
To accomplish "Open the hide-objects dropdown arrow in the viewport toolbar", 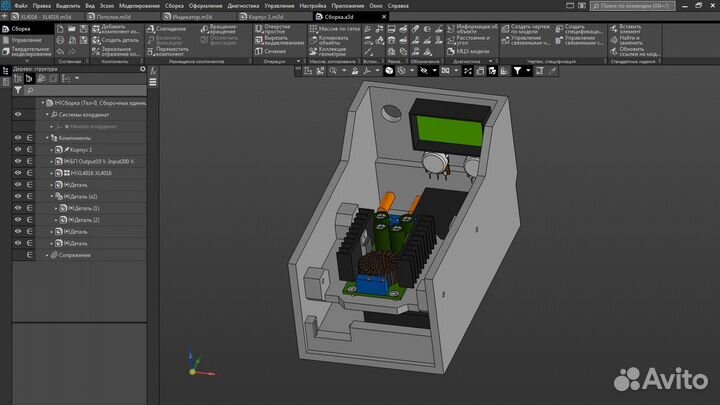I will (434, 71).
